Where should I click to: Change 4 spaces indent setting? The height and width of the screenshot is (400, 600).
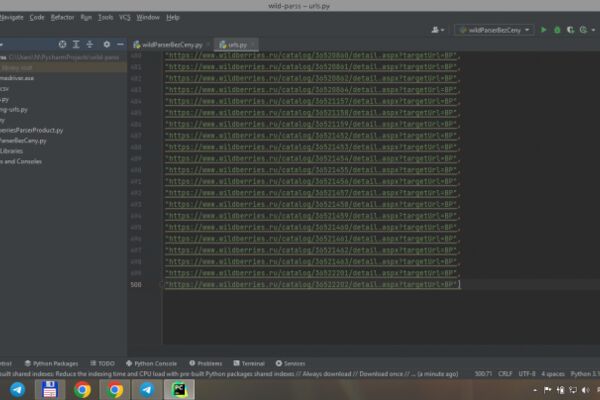point(553,374)
